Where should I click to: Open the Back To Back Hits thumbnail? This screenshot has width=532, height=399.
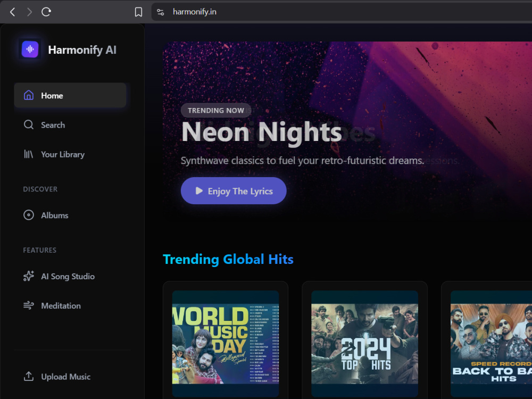coord(491,343)
